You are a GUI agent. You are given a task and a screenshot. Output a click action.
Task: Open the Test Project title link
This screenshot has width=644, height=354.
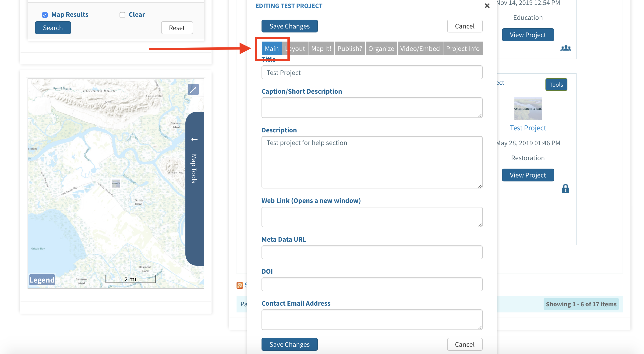tap(527, 128)
